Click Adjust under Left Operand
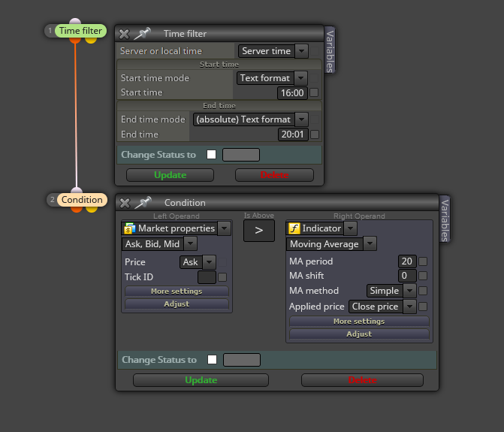This screenshot has width=504, height=432. (x=177, y=304)
